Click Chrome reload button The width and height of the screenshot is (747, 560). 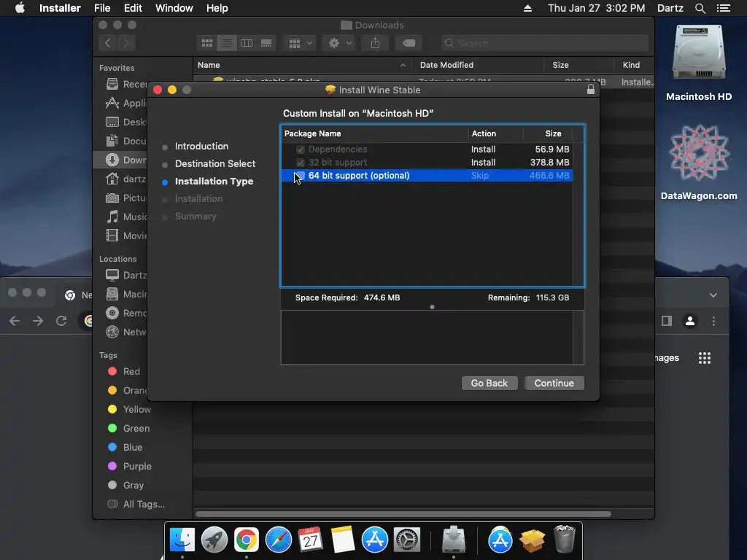coord(61,321)
